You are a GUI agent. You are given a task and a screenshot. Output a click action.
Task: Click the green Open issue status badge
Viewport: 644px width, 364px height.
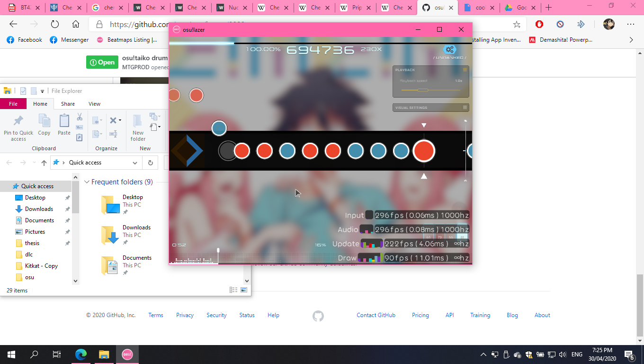[102, 62]
